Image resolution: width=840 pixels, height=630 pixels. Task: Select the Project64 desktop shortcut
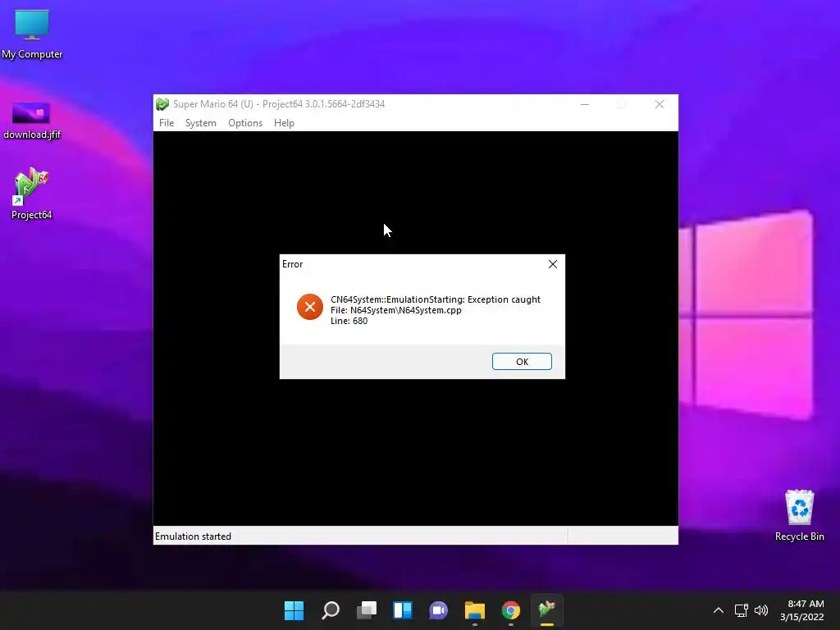pos(32,194)
